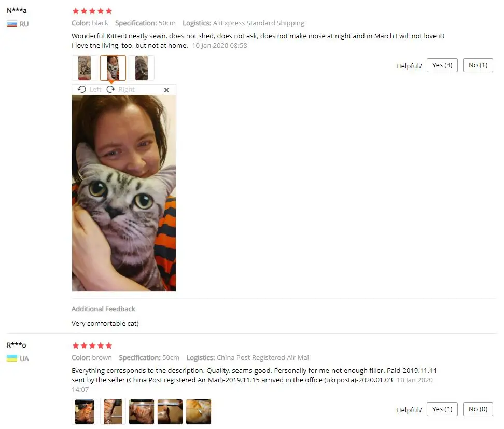504x429 pixels.
Task: Open third thumbnail in R***o's review
Action: click(x=142, y=412)
